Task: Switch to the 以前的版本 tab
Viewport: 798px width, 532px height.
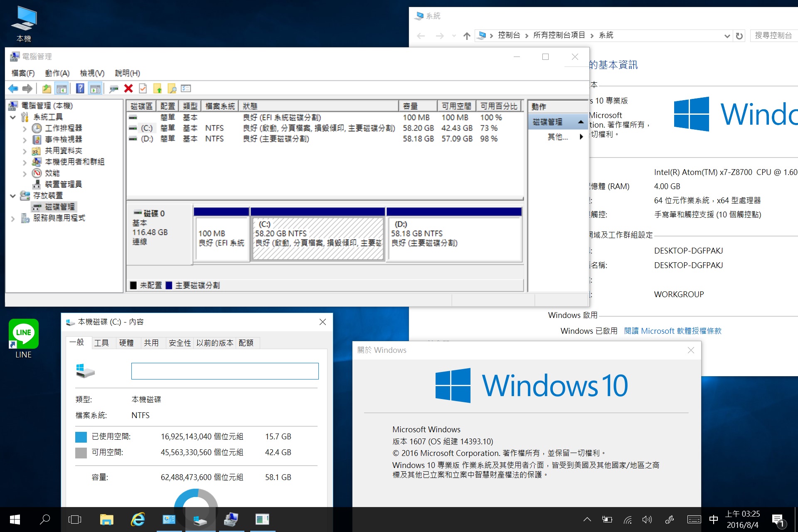Action: pos(214,343)
